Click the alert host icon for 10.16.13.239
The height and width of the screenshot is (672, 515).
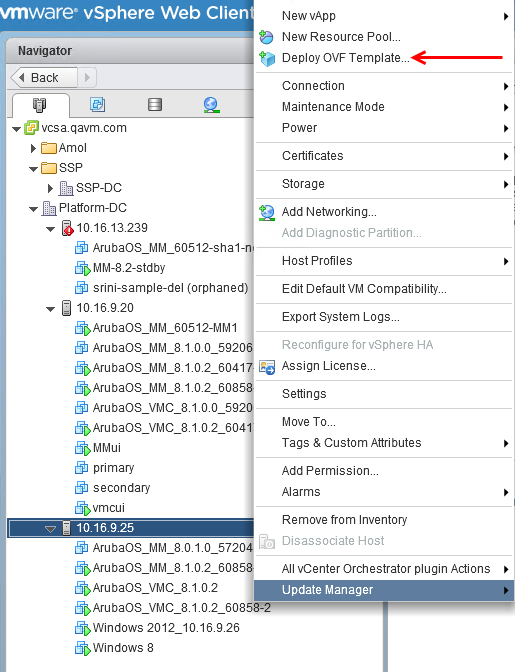coord(67,228)
